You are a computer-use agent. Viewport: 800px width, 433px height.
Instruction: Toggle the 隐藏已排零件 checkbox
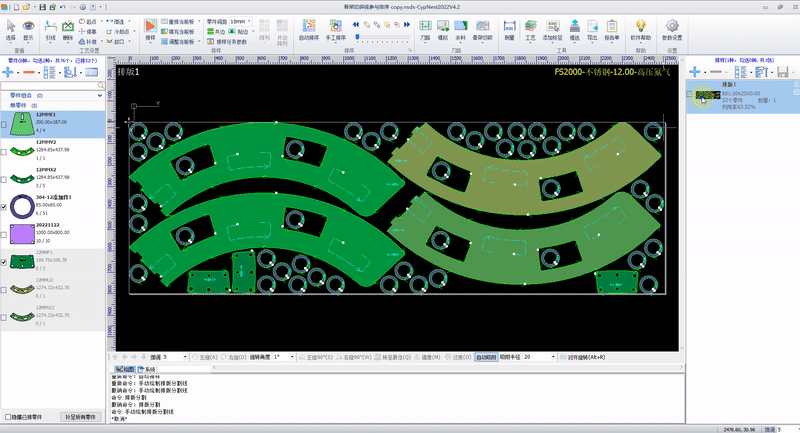pos(8,416)
